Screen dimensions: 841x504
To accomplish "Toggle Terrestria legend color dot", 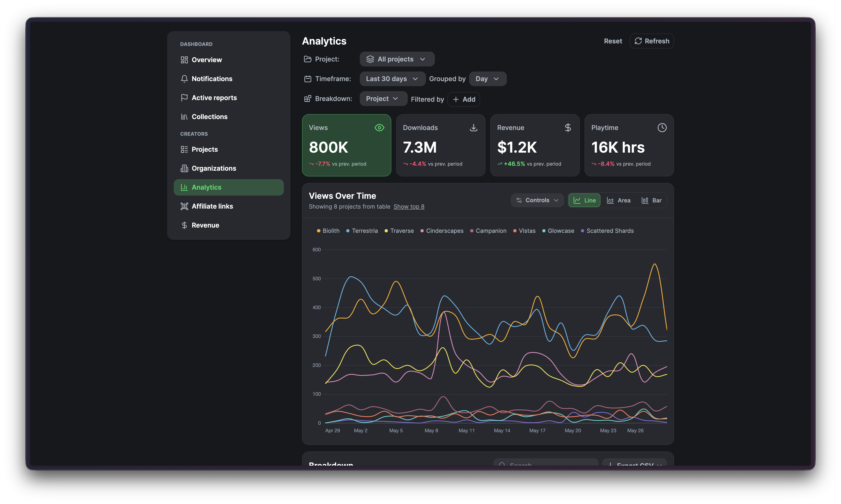I will (x=347, y=231).
